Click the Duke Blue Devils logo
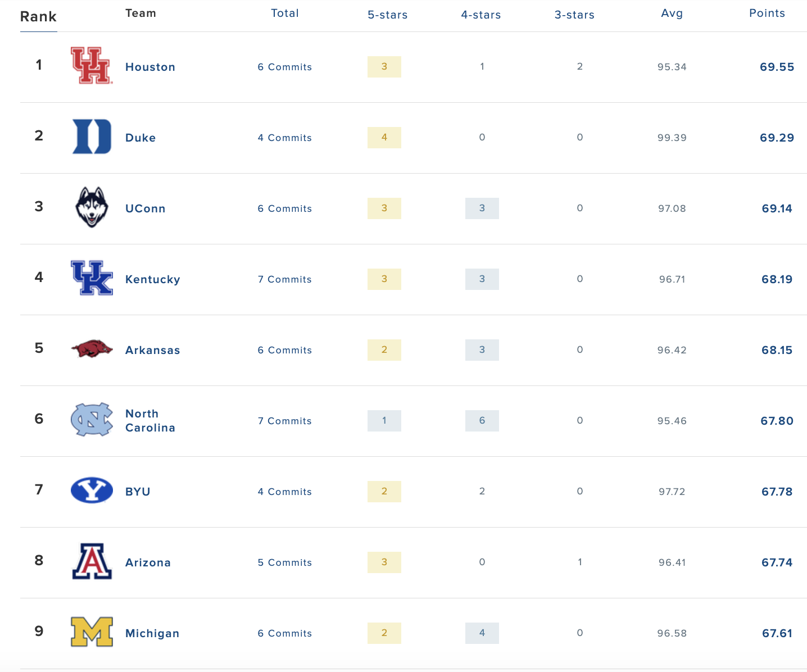Screen dimensions: 807x672 pyautogui.click(x=92, y=137)
